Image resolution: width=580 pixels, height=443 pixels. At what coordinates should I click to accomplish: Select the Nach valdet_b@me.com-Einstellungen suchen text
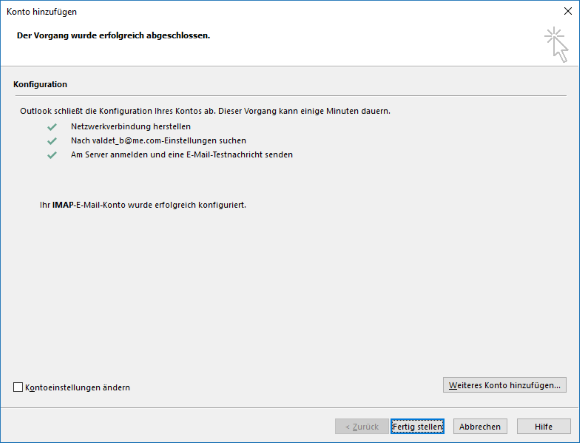click(159, 141)
